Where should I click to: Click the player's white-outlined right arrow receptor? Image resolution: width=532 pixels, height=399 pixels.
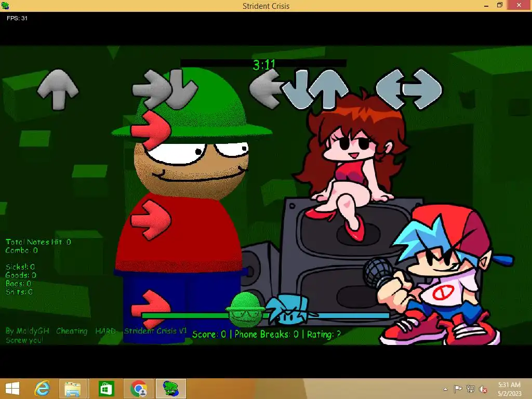(422, 89)
